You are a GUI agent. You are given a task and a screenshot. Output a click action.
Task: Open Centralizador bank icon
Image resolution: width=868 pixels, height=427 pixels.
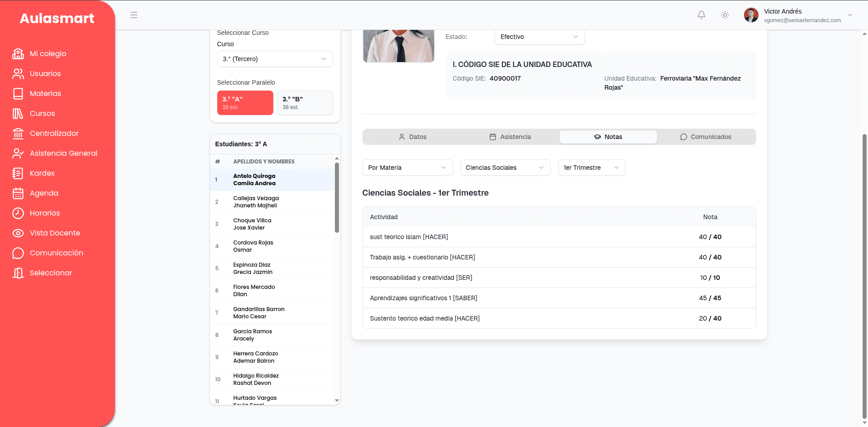click(x=18, y=134)
